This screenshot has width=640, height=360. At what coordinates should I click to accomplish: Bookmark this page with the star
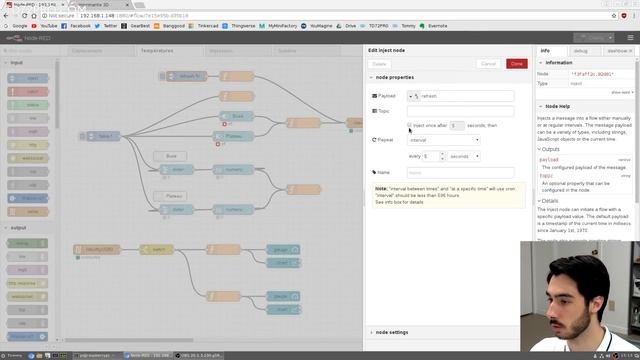click(614, 16)
